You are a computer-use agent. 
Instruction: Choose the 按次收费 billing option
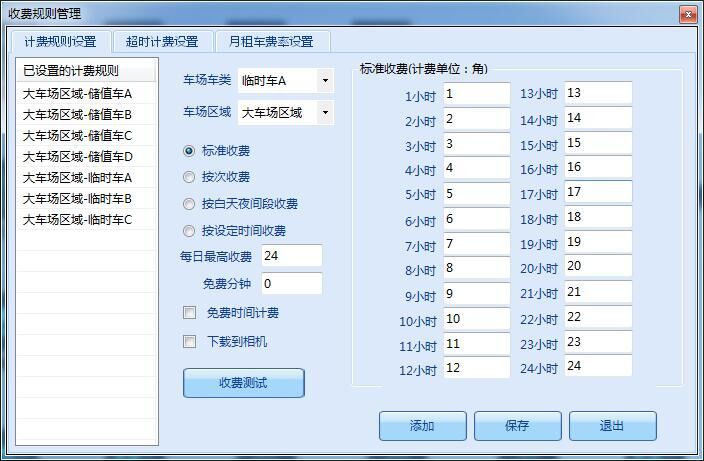189,177
